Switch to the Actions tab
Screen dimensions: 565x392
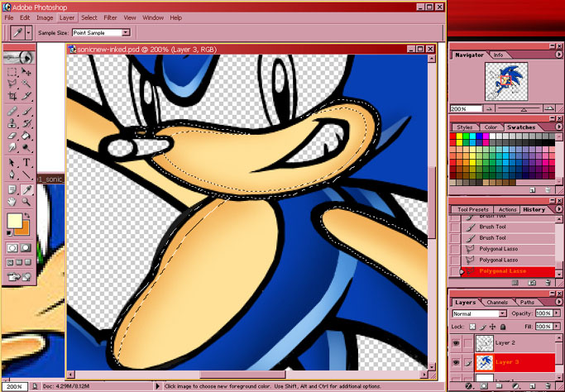[507, 210]
